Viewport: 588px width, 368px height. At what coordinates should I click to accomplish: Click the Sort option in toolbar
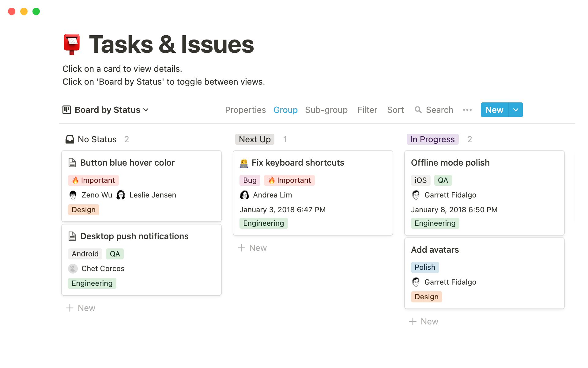395,110
